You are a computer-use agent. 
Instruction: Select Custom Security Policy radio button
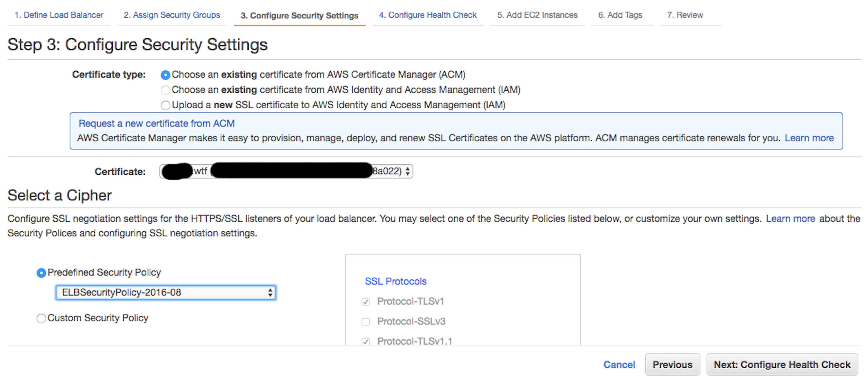(x=41, y=318)
